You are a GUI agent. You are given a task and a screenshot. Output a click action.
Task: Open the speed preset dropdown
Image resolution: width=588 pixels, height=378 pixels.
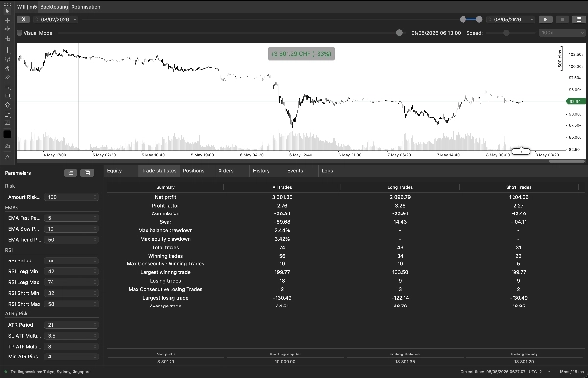[562, 33]
